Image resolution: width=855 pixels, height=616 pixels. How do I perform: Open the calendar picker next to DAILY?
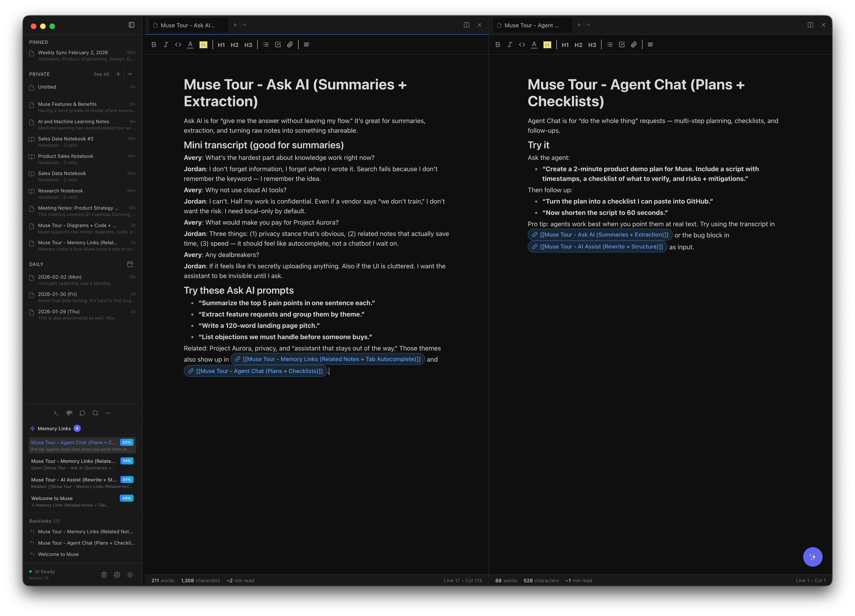[x=130, y=264]
